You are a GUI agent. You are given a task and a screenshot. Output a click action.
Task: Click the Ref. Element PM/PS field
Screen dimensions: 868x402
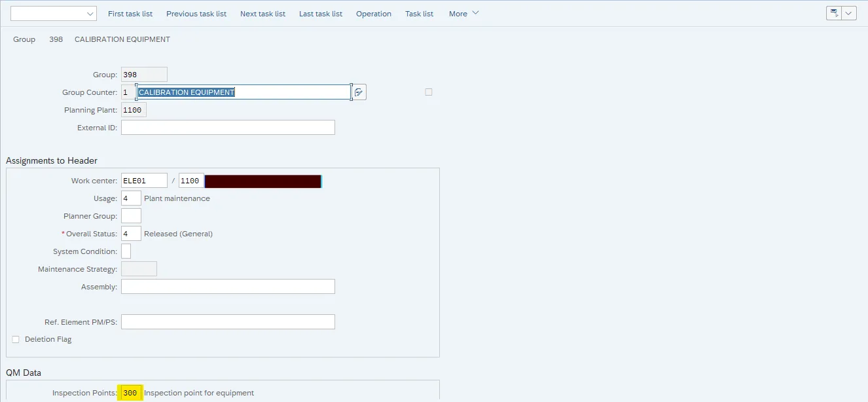(x=228, y=322)
